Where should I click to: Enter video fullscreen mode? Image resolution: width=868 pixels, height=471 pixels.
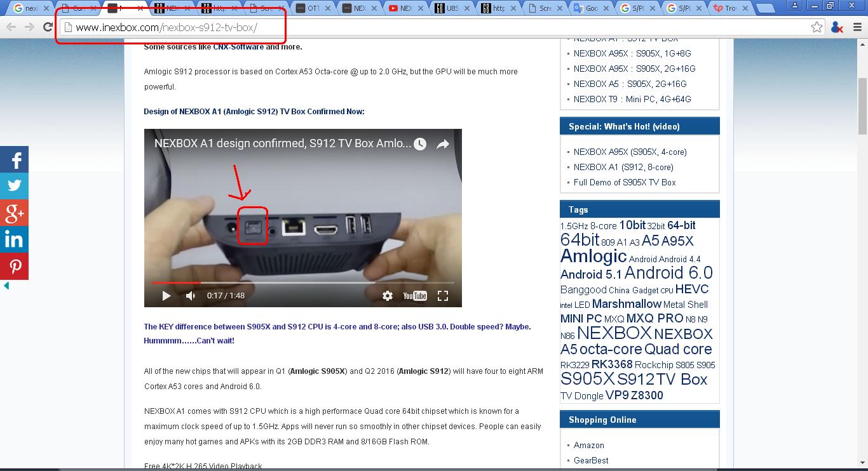point(443,295)
